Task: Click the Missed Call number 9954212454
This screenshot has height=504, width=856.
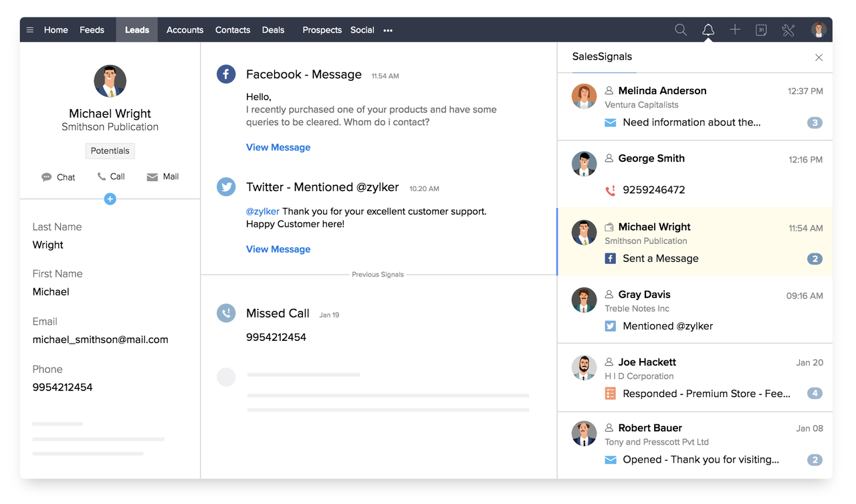Action: pyautogui.click(x=276, y=338)
